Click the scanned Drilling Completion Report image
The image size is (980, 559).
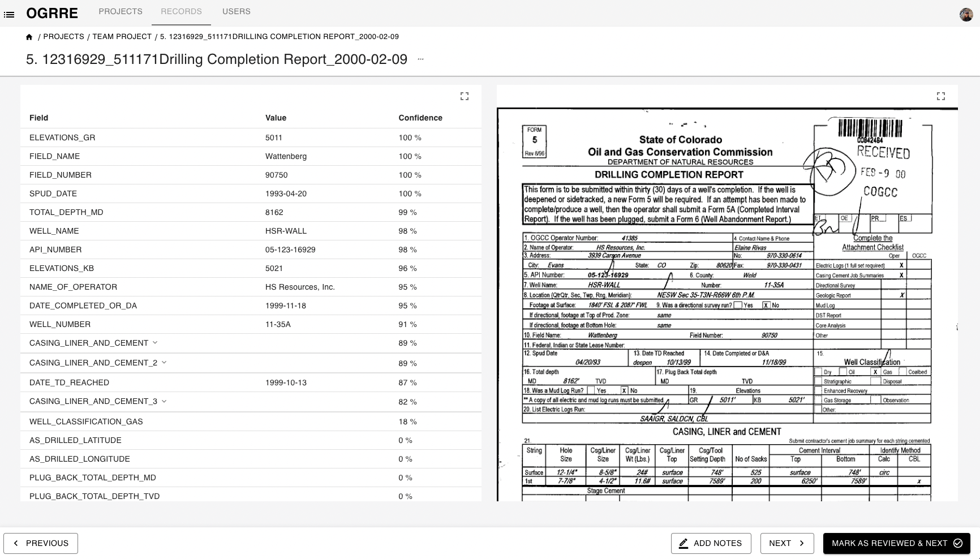(727, 304)
